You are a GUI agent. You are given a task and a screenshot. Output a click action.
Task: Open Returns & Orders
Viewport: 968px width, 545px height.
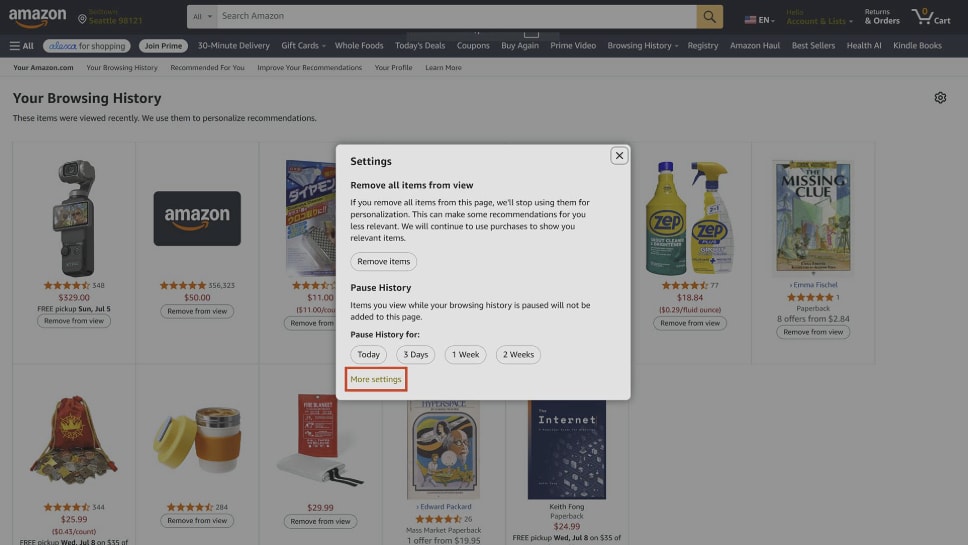pyautogui.click(x=882, y=17)
